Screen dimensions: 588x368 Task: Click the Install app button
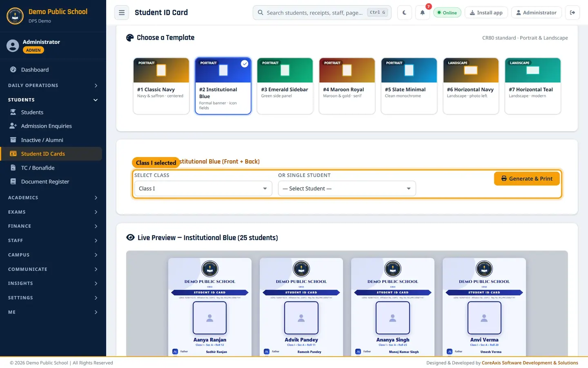click(486, 13)
